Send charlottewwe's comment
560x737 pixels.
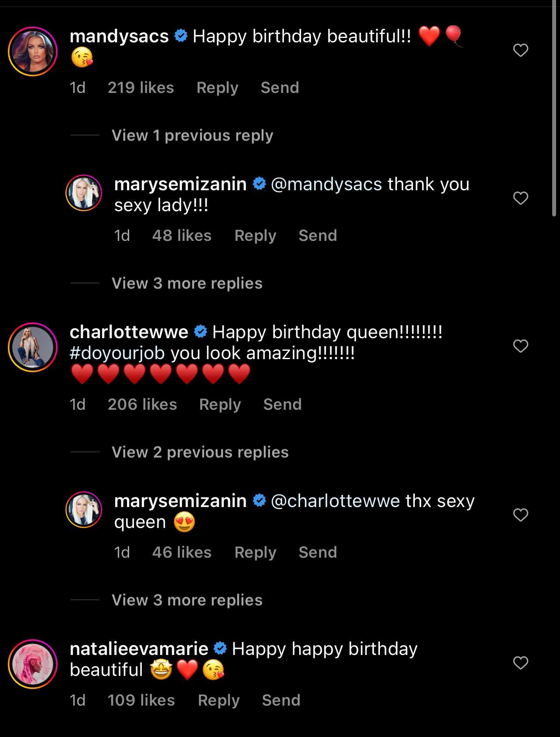click(x=282, y=404)
